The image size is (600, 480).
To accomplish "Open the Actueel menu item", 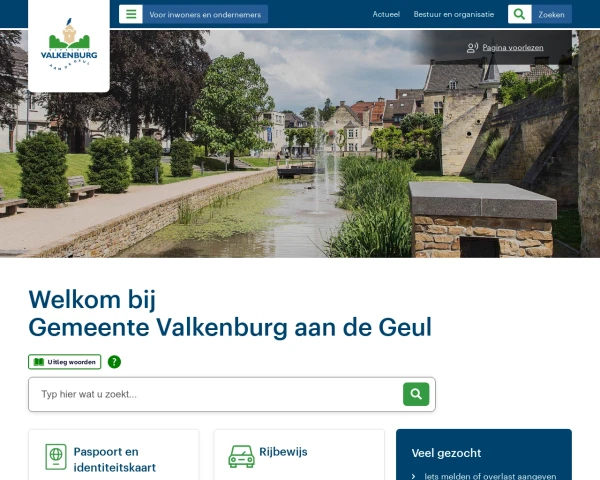I will tap(386, 14).
